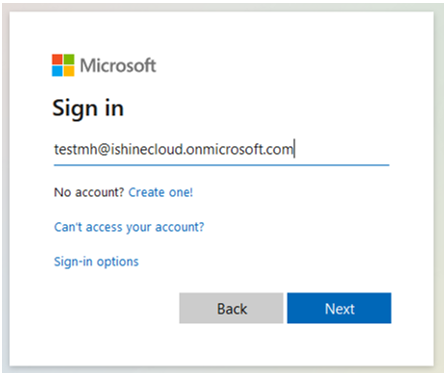This screenshot has width=445, height=373.
Task: Click the blue square of Microsoft logo
Action: click(57, 71)
